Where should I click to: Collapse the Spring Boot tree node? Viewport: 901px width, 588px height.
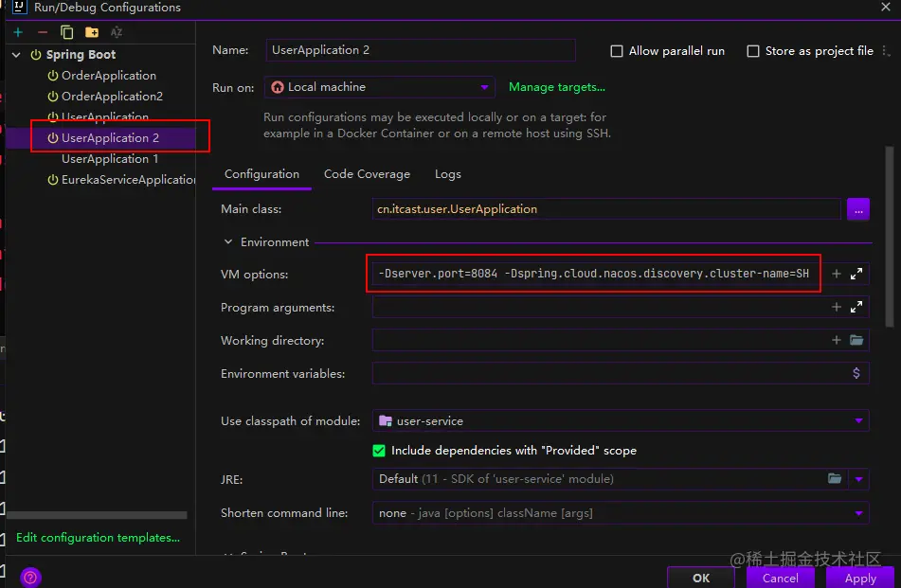click(17, 55)
